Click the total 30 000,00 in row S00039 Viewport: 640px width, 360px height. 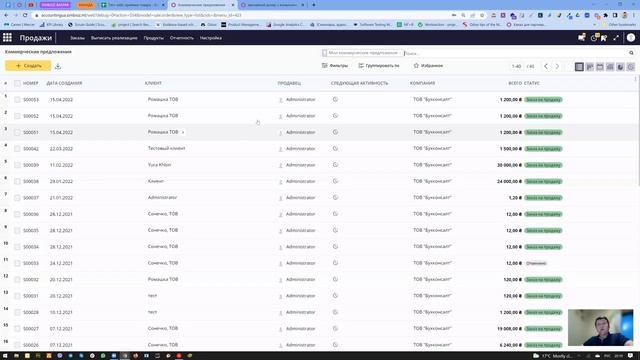coord(509,165)
